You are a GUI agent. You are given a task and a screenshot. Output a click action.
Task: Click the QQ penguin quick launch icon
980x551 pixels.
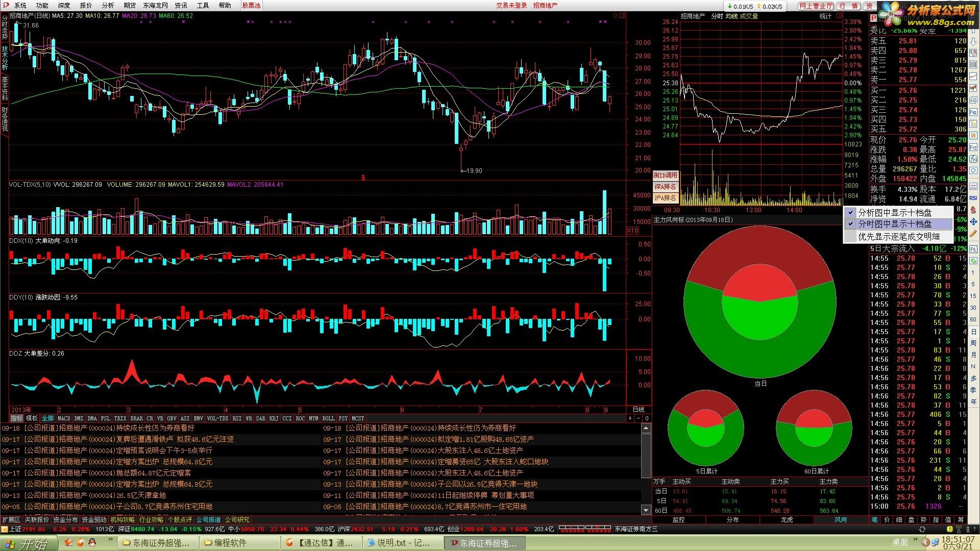[92, 543]
